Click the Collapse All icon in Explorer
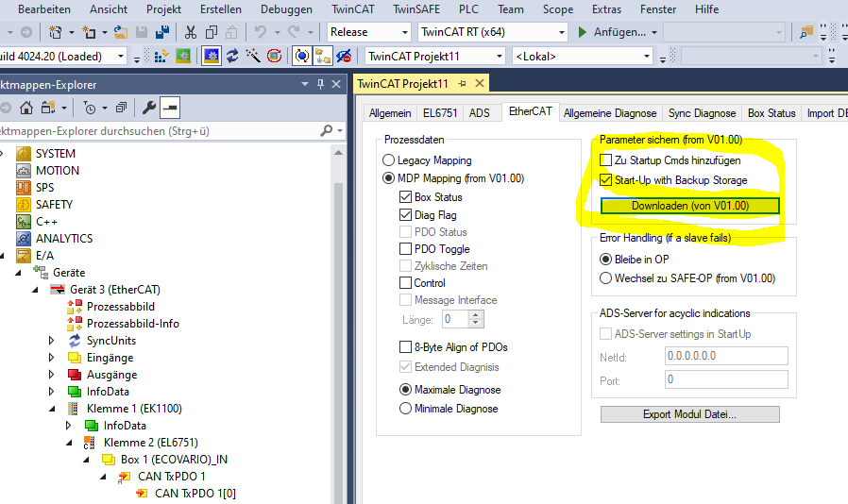Screen dimensions: 848x504 tap(122, 109)
